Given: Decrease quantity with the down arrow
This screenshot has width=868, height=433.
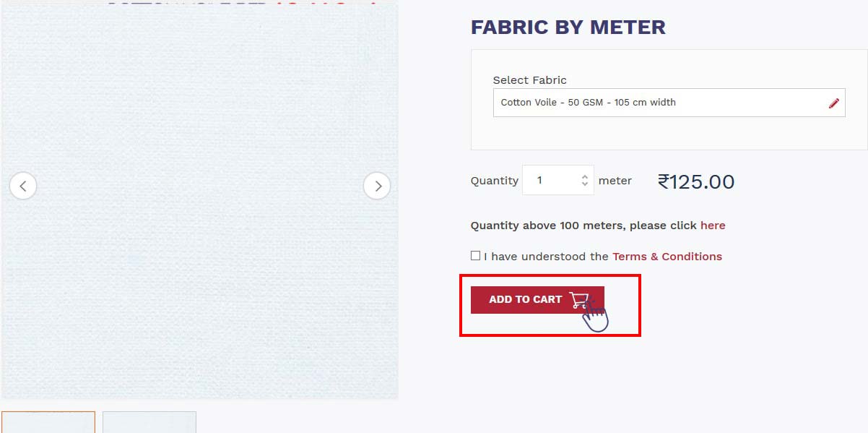Looking at the screenshot, I should [585, 185].
